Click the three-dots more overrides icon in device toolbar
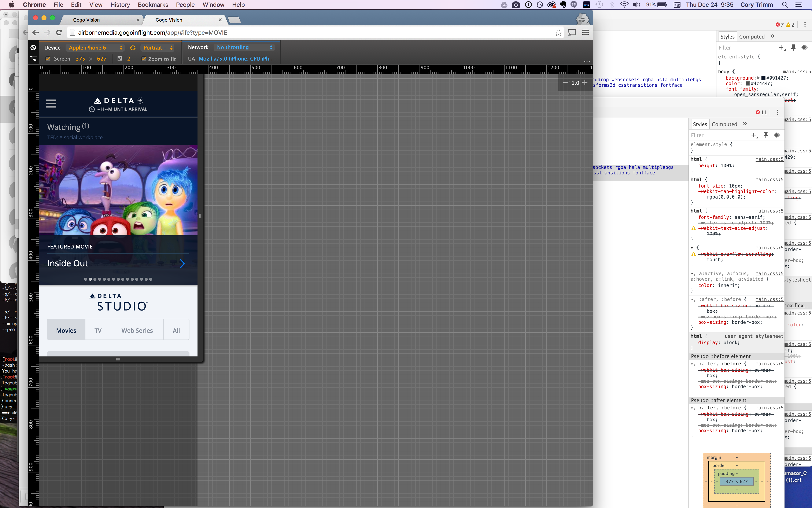 (x=587, y=61)
